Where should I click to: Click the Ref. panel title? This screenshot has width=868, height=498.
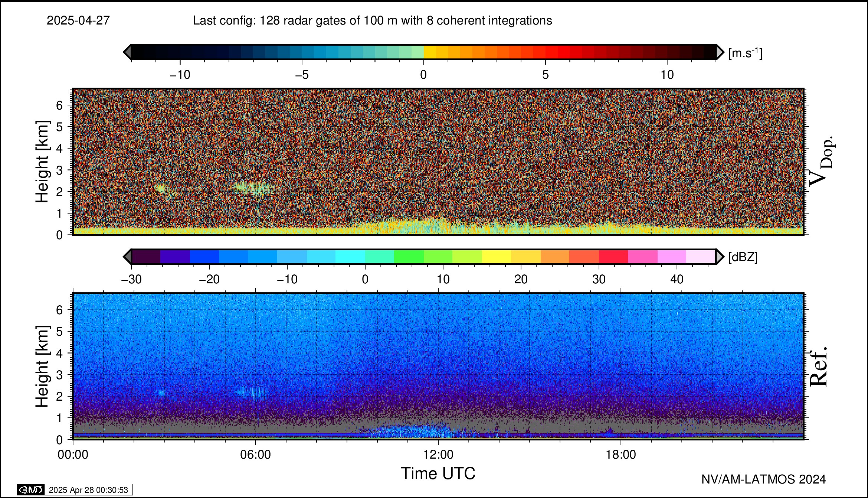pyautogui.click(x=818, y=366)
